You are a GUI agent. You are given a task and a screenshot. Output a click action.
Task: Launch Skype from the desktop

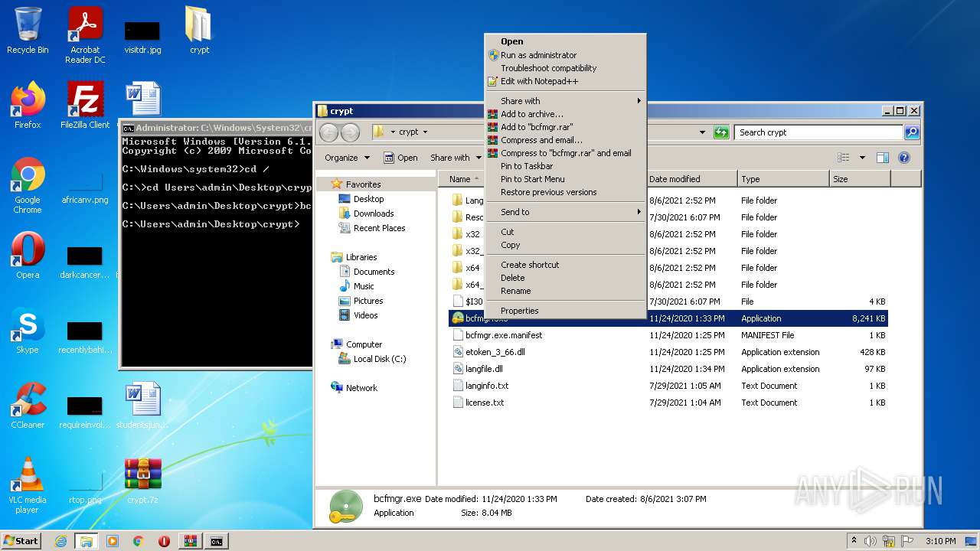tap(28, 331)
